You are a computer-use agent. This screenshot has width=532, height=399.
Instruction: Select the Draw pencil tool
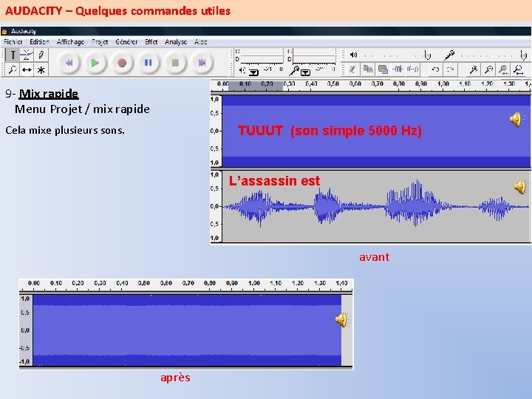41,55
